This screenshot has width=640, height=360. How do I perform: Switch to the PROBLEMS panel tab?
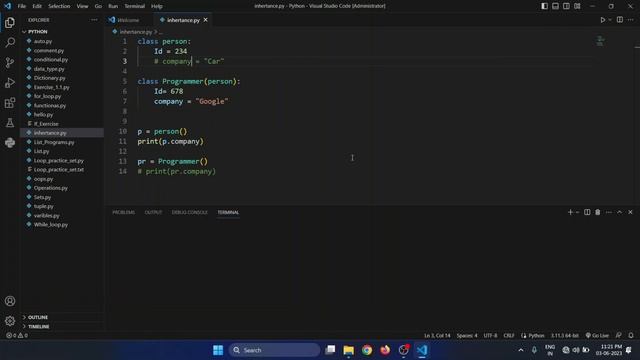click(x=123, y=212)
